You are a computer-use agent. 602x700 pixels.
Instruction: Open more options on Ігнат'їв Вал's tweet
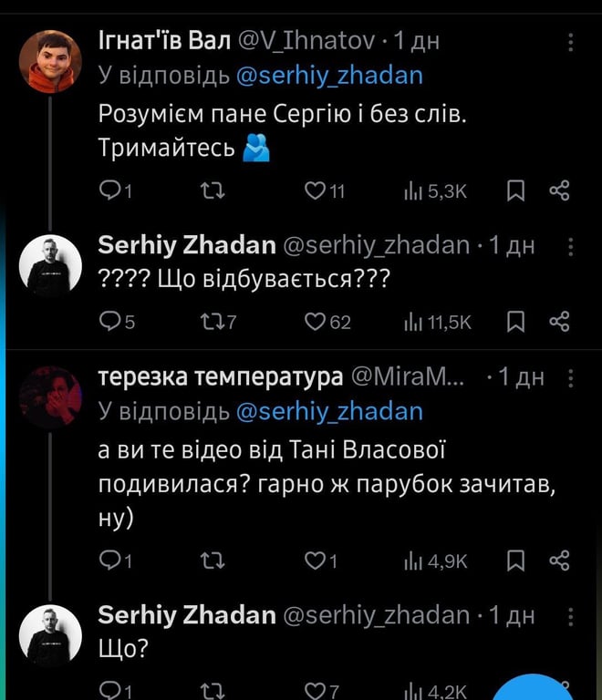(x=571, y=43)
